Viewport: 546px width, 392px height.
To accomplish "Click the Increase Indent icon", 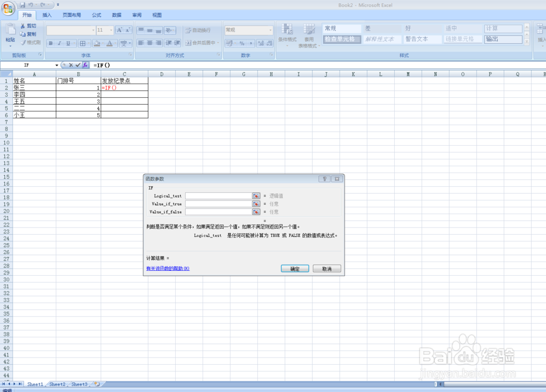I will tap(177, 43).
